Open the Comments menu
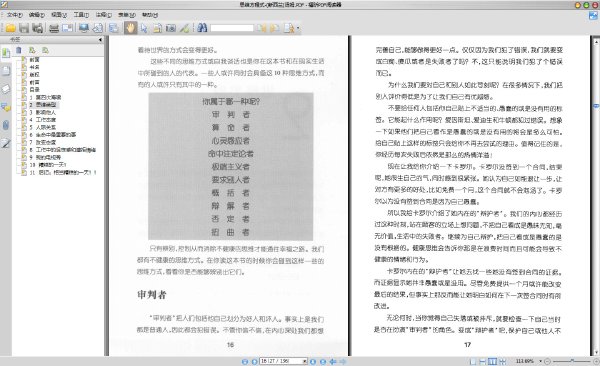This screenshot has height=366, width=600. (103, 15)
